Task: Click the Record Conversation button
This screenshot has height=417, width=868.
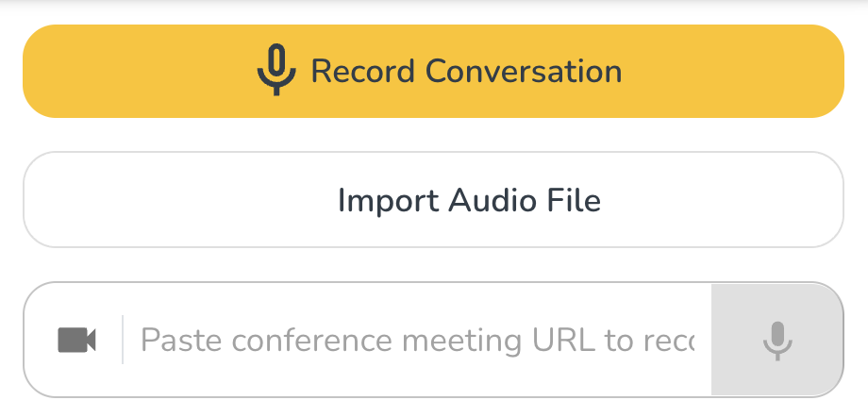Action: [x=433, y=72]
